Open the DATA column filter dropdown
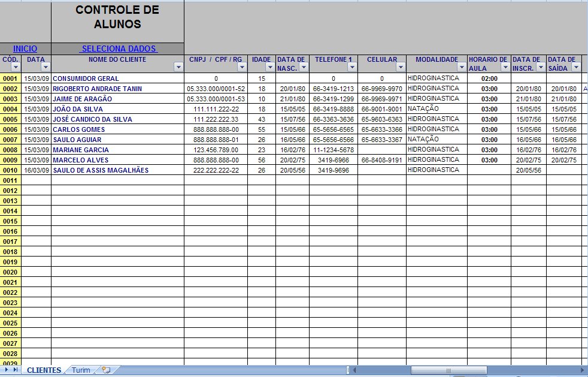588x377 pixels. click(x=46, y=67)
